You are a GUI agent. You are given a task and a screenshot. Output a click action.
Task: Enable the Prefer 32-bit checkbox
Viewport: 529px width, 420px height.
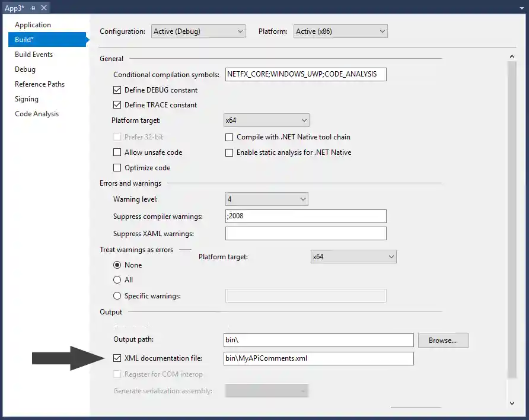pos(116,137)
